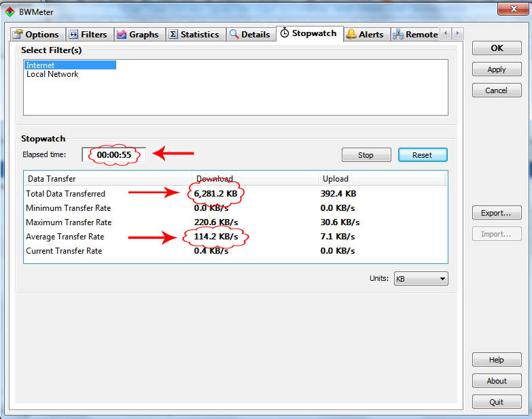Quit BWMeter with the Quit button
532x419 pixels.
(497, 402)
